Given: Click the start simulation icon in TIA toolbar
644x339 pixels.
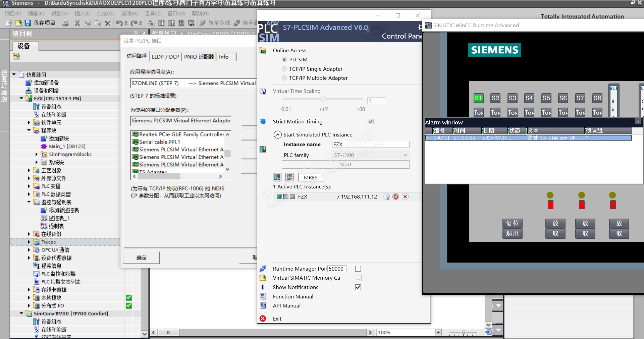Looking at the screenshot, I should coord(181,23).
